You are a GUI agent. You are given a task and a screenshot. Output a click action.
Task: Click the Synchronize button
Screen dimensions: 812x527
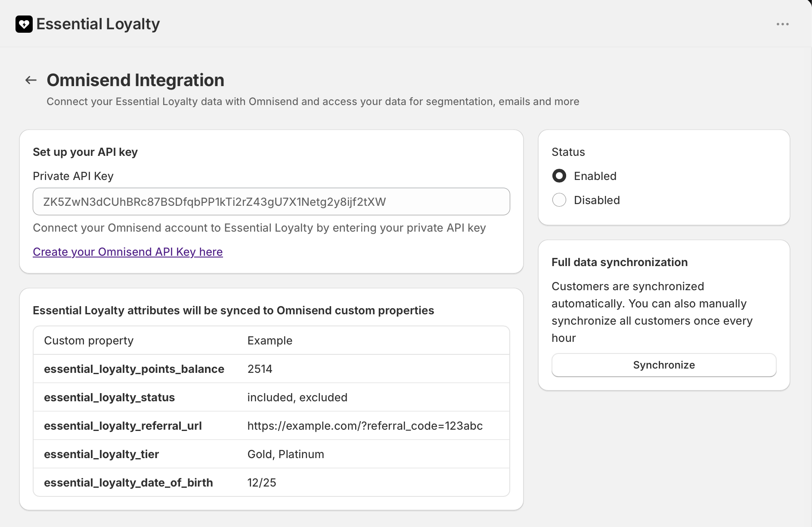pyautogui.click(x=664, y=365)
